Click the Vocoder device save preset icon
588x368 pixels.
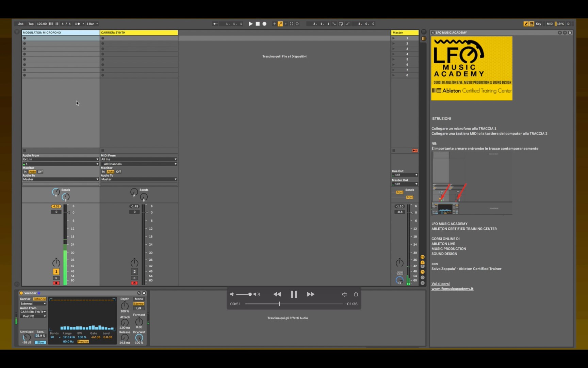[x=144, y=293]
